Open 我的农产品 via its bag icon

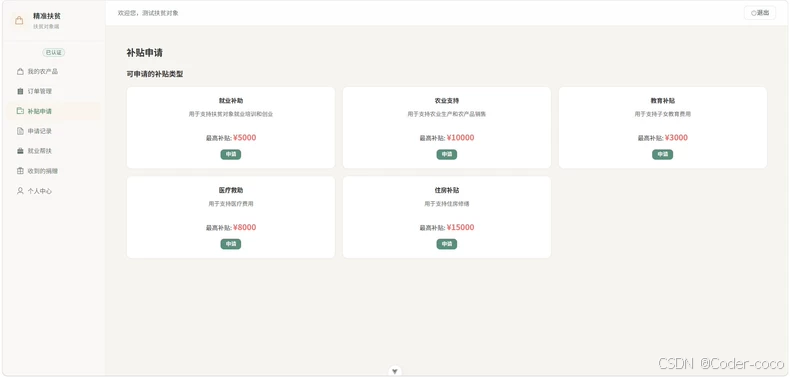pyautogui.click(x=20, y=72)
